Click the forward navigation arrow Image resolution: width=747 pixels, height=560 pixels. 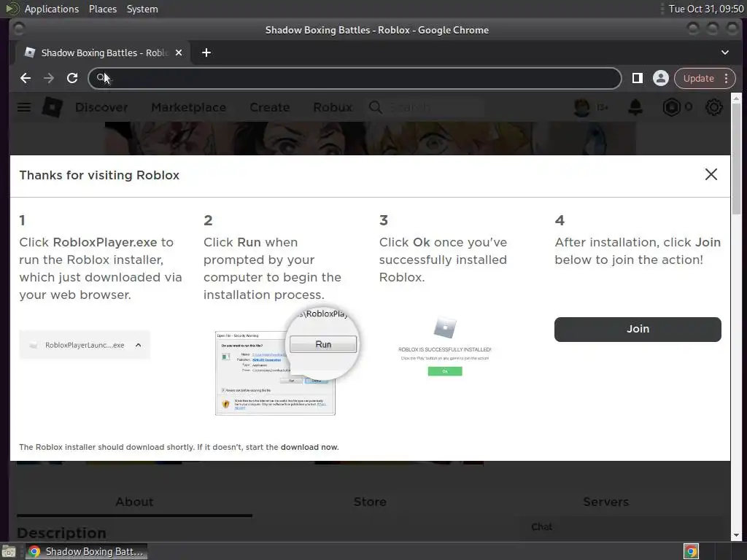pos(49,78)
